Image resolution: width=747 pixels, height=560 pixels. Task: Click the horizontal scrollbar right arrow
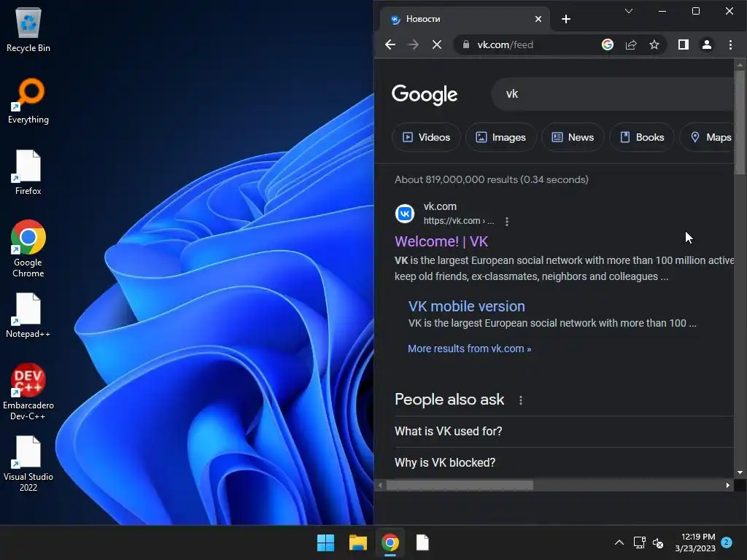727,485
